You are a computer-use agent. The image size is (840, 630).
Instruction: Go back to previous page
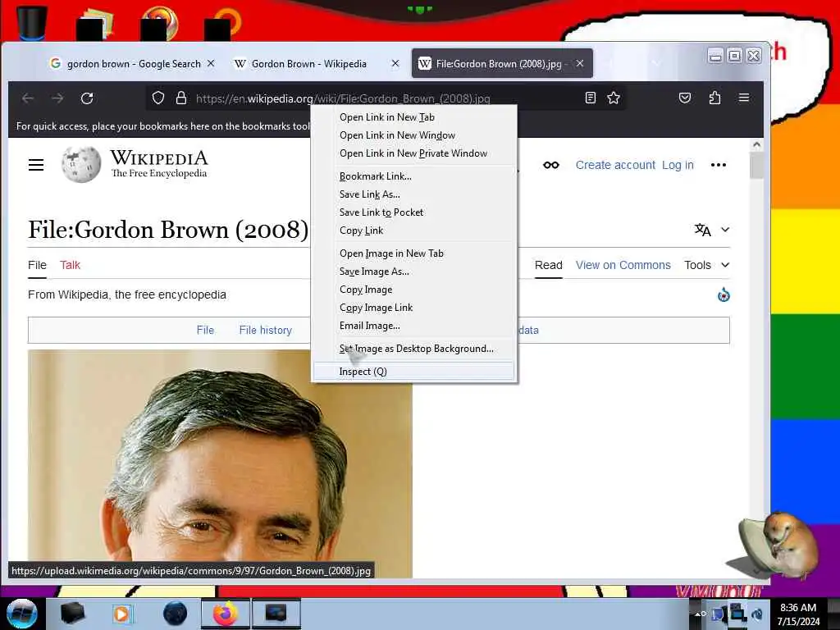28,98
